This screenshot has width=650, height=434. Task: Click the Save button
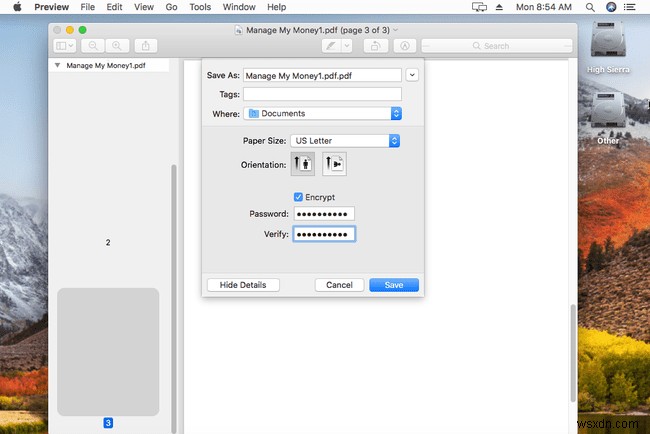point(394,285)
